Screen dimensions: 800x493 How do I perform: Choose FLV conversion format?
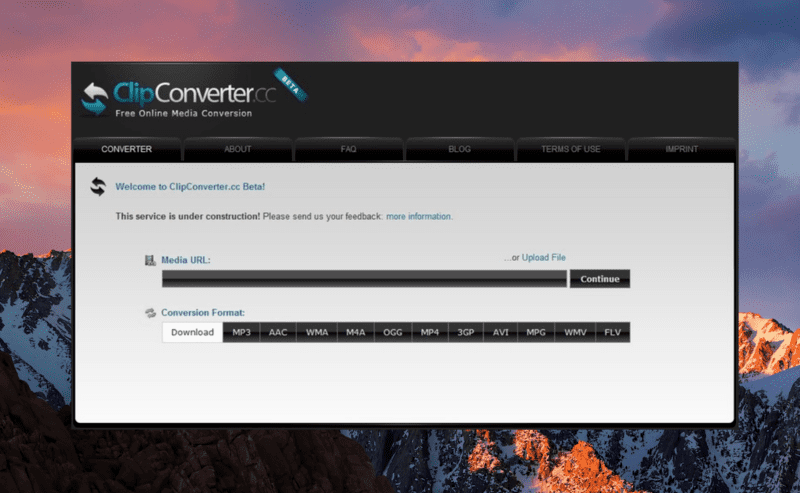coord(613,332)
